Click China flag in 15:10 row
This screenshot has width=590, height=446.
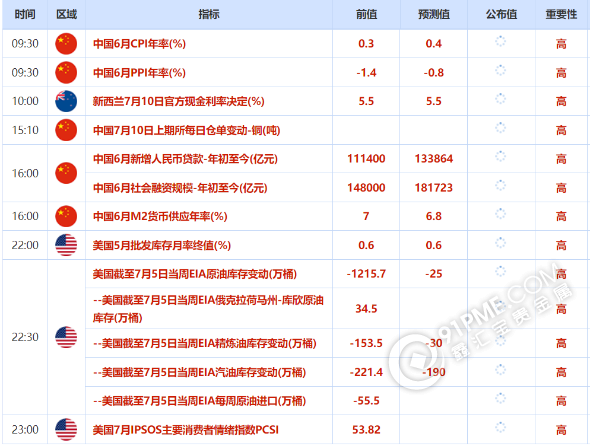pyautogui.click(x=66, y=130)
